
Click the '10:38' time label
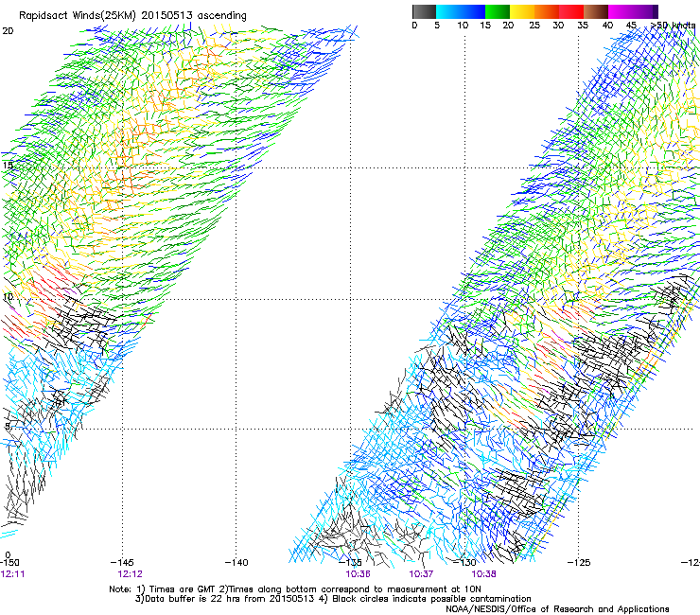pos(484,574)
